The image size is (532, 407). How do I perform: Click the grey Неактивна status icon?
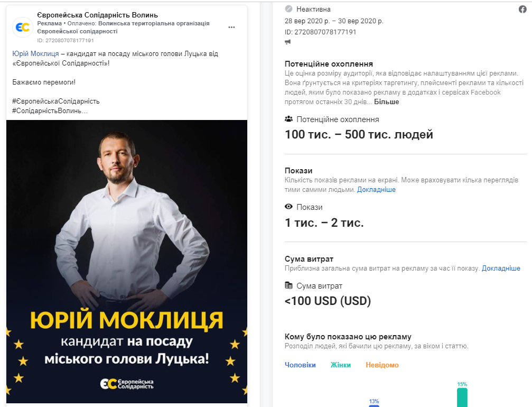(x=288, y=9)
